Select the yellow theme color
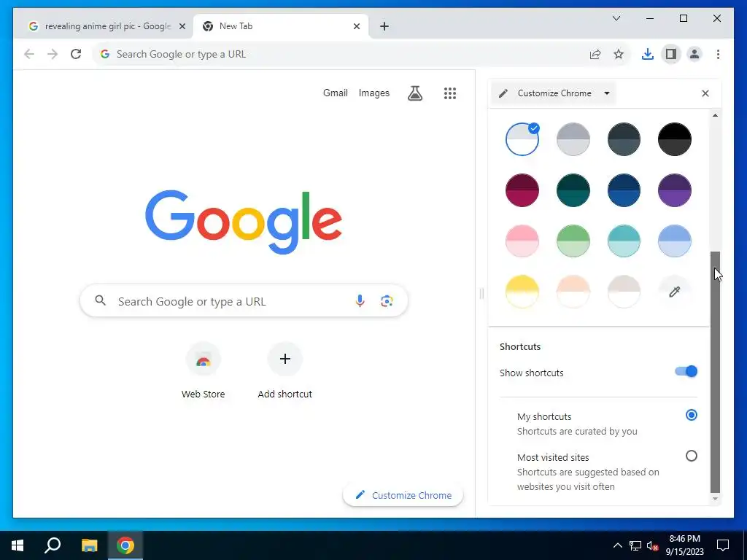Screen dimensions: 747x560 (x=522, y=292)
